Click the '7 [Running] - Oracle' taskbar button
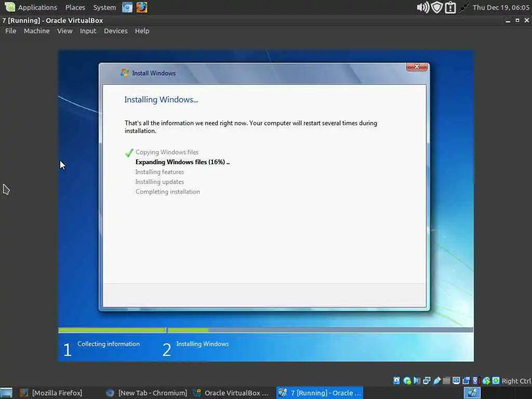This screenshot has height=399, width=532. pos(320,393)
